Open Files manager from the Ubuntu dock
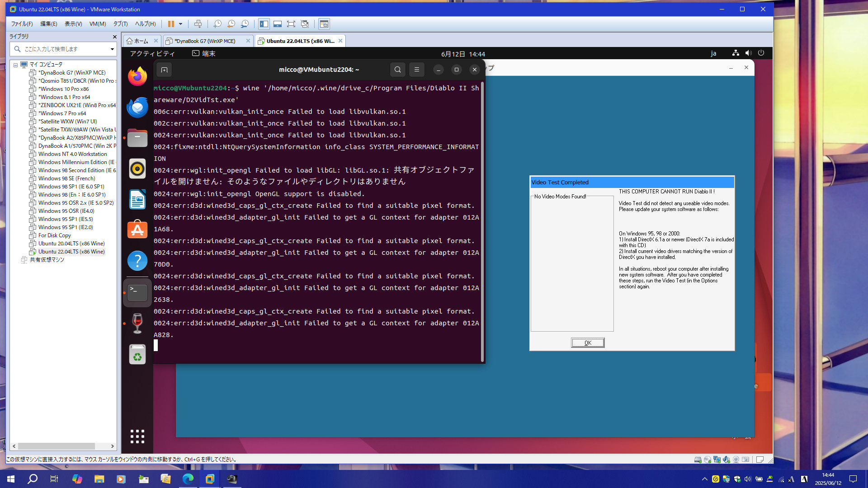This screenshot has height=488, width=868. 137,138
